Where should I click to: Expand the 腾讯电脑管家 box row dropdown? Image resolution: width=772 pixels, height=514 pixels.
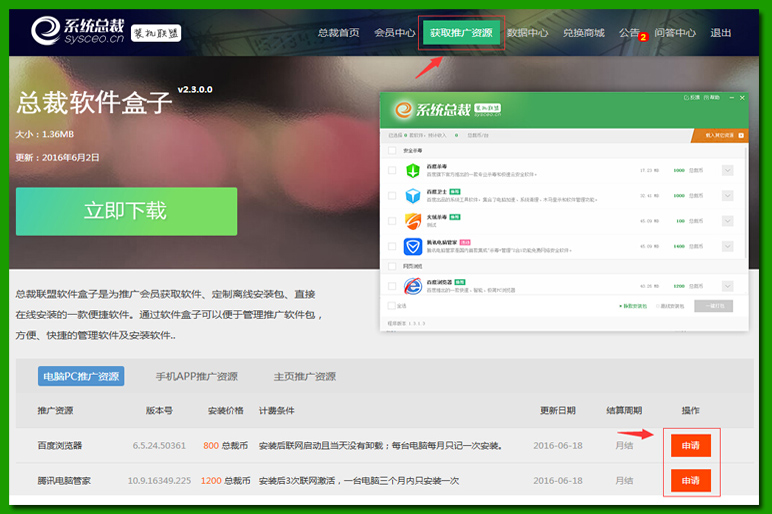(x=728, y=246)
